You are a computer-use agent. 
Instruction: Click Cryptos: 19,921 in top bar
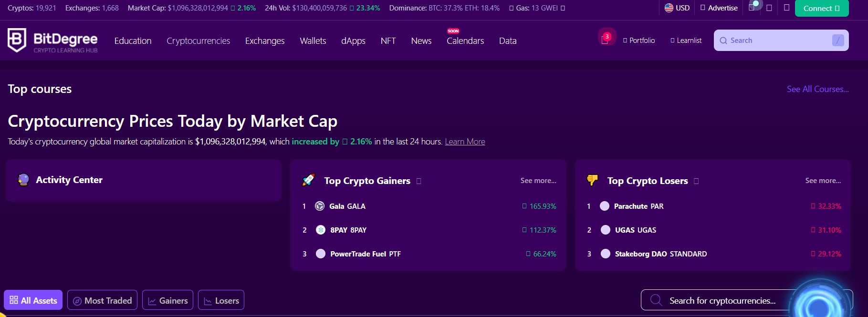[32, 8]
